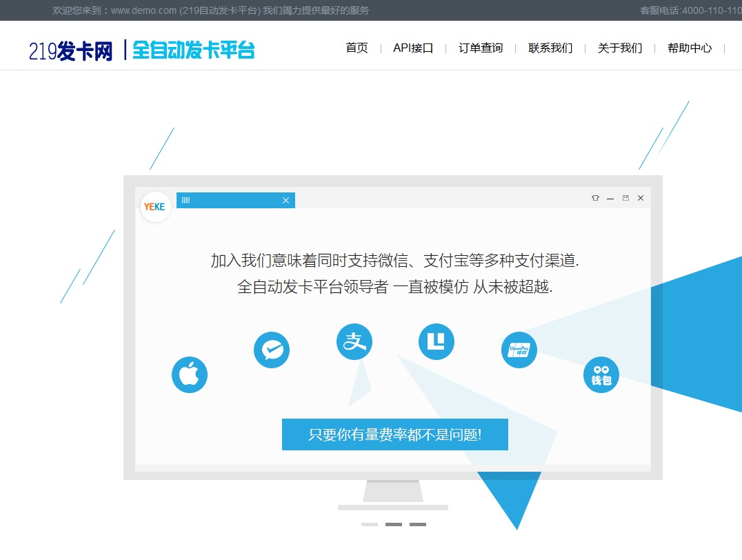Visit the 帮助中心 help center

pos(689,48)
